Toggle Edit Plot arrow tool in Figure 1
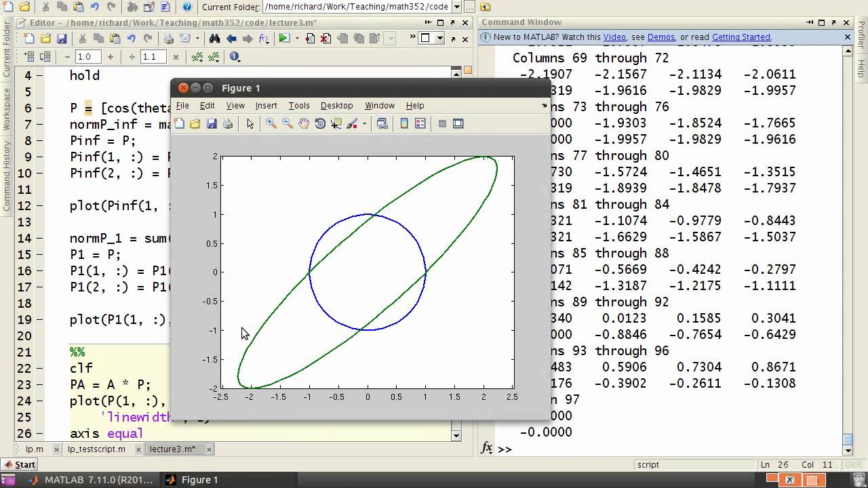The height and width of the screenshot is (488, 868). (250, 123)
